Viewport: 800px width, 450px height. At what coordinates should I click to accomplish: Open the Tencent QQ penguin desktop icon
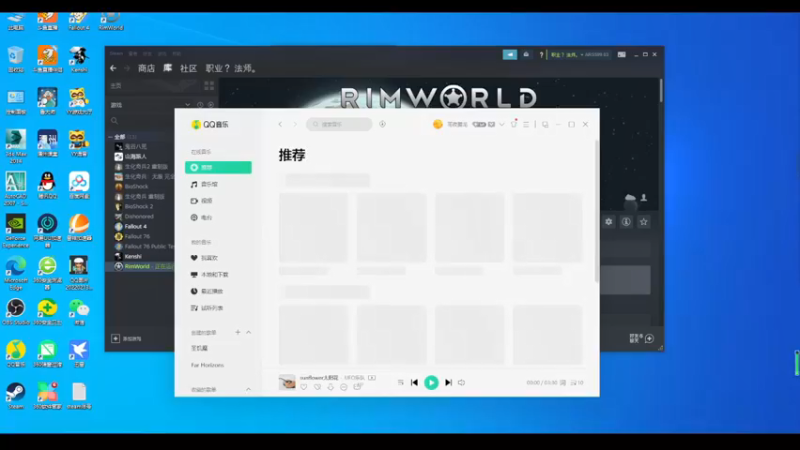point(47,185)
